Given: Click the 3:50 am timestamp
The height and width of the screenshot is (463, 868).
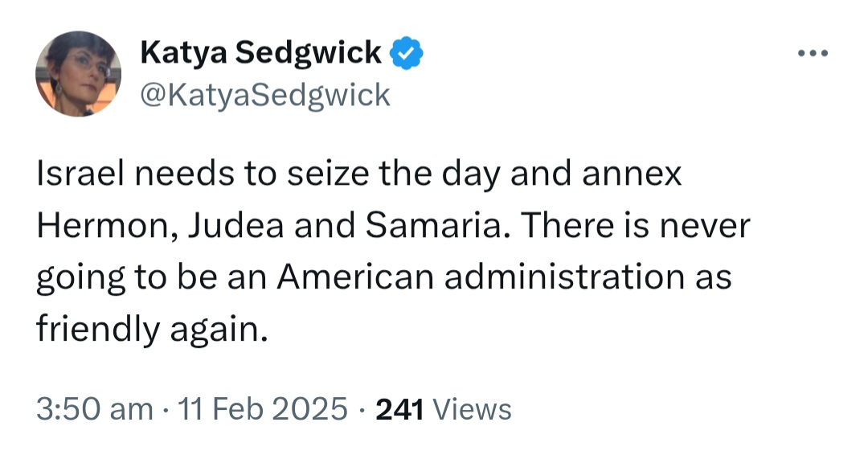Looking at the screenshot, I should pyautogui.click(x=95, y=410).
